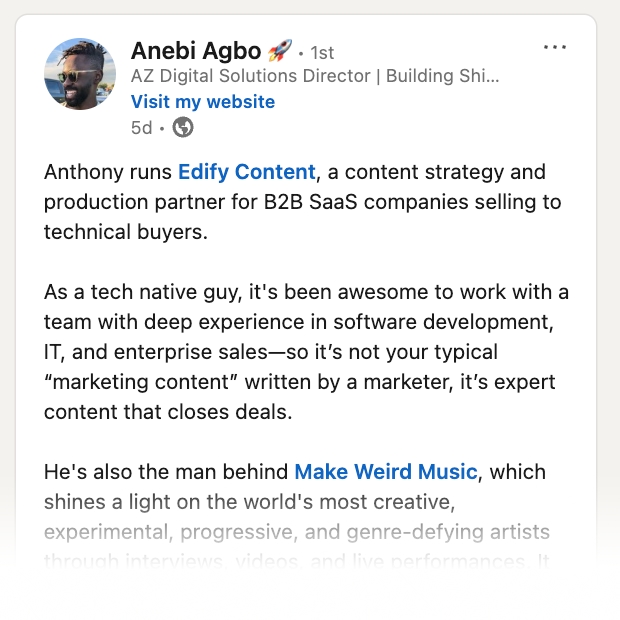Click the "1st" connection degree badge

tap(322, 52)
